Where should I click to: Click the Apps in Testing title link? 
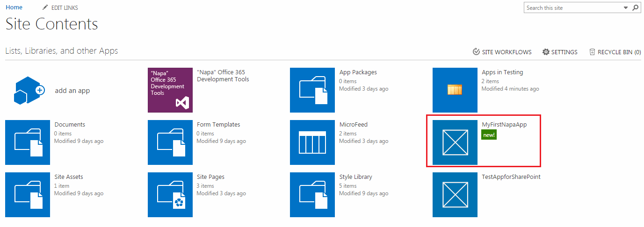coord(502,72)
